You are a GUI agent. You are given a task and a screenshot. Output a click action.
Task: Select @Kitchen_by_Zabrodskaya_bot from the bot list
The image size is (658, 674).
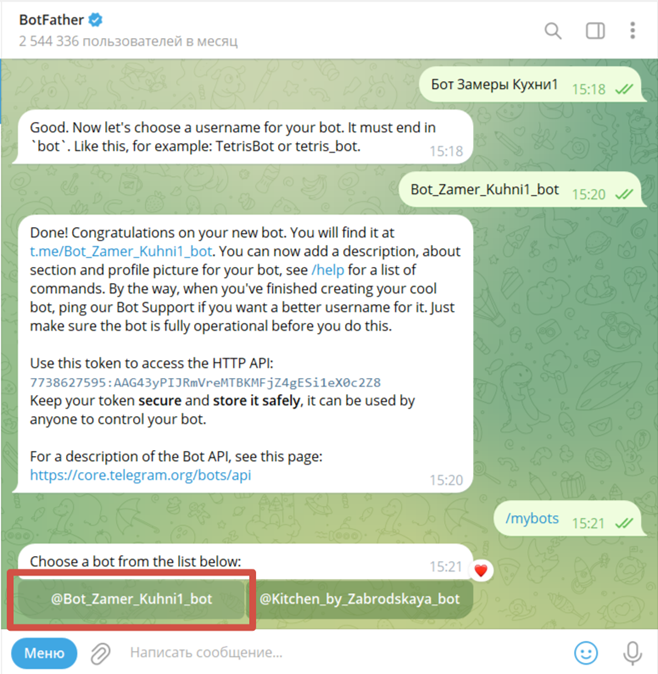click(359, 599)
